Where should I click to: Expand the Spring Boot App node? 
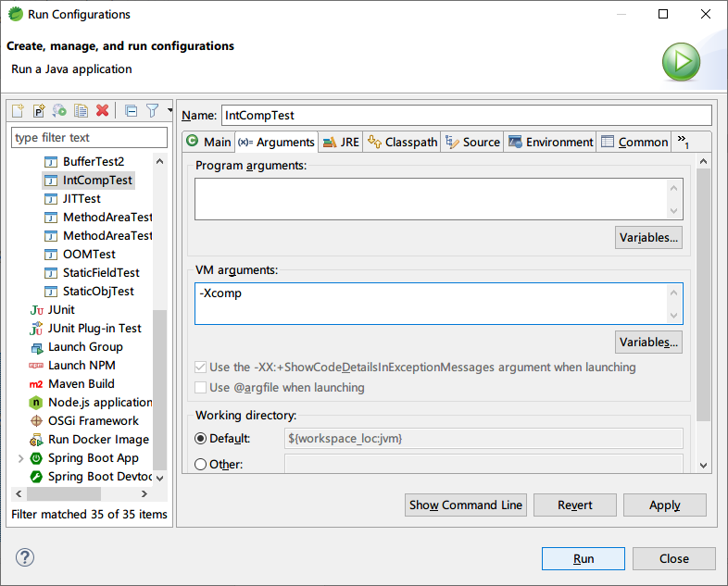[21, 458]
